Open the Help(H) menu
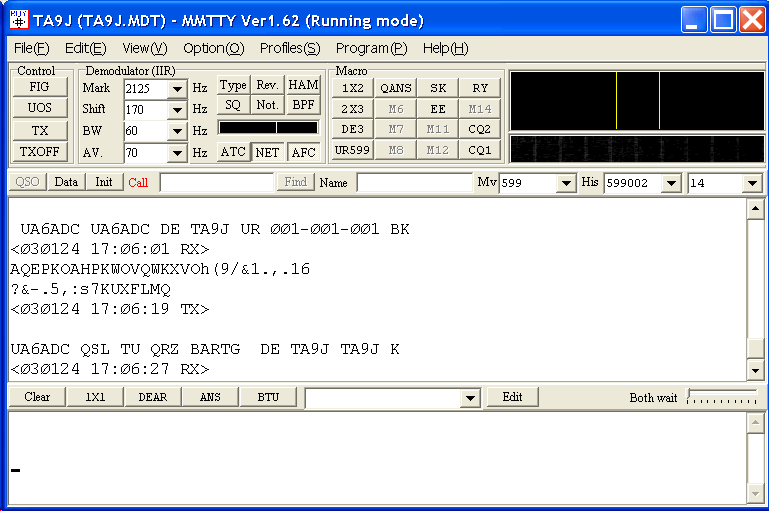 445,48
